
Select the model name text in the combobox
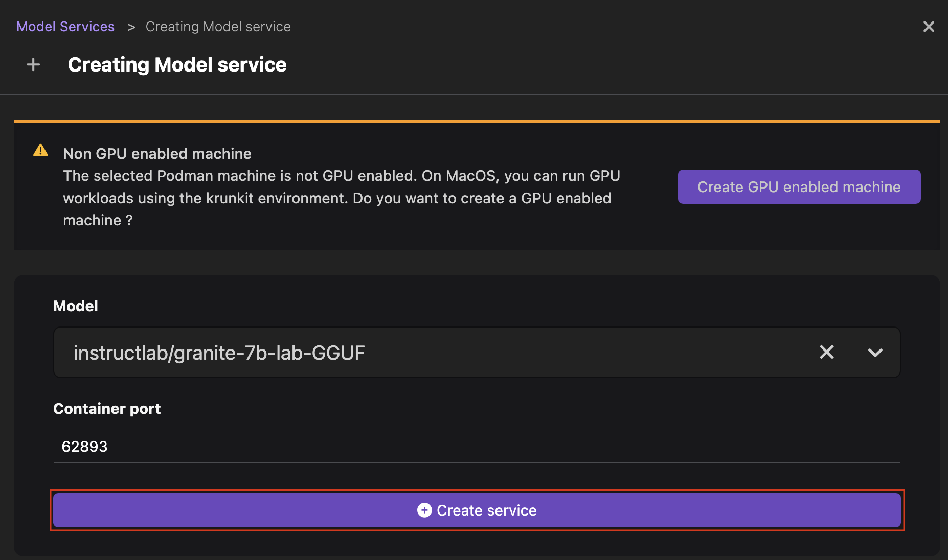click(219, 352)
